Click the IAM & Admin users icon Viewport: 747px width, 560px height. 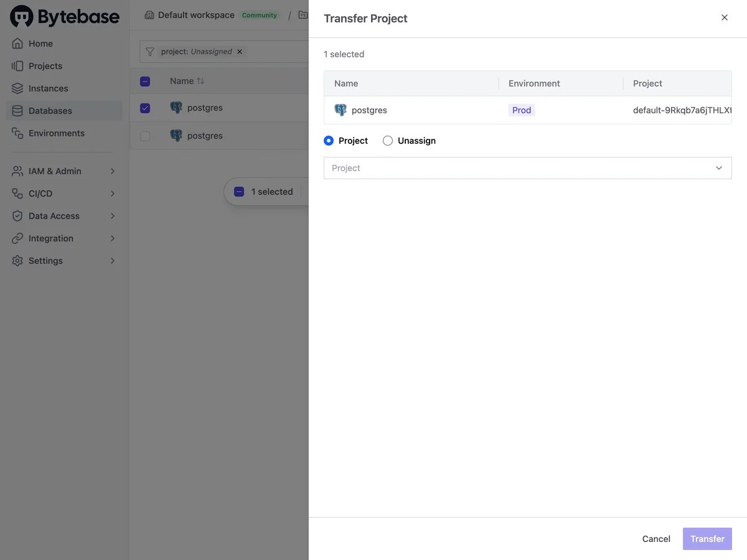coord(17,171)
